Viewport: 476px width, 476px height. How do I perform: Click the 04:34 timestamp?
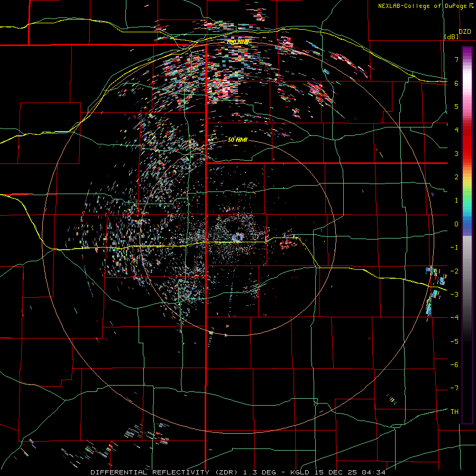tap(374, 472)
